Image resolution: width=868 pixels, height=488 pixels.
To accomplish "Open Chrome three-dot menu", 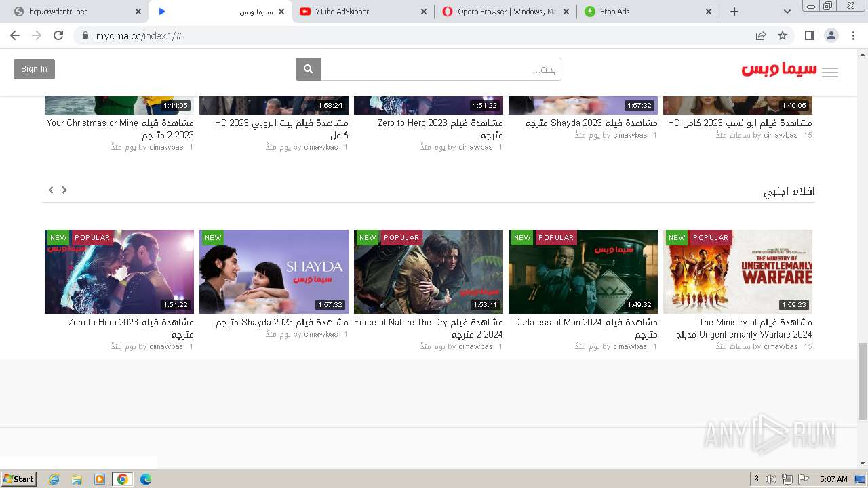I will point(854,35).
